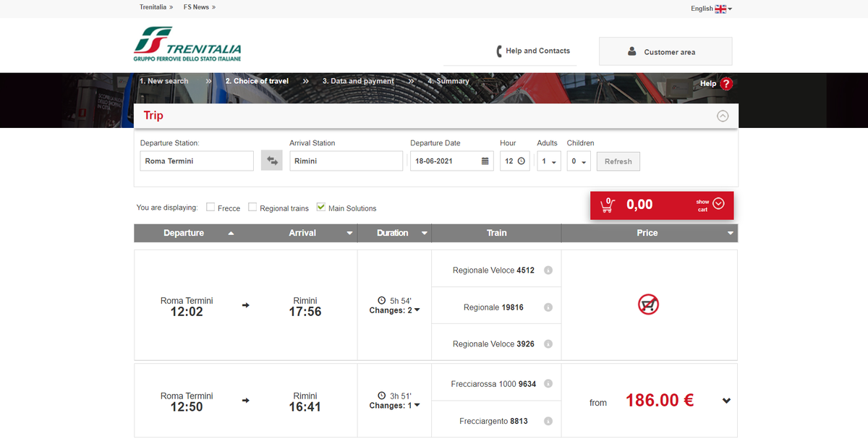Show info for Frecciargento 8813

pyautogui.click(x=548, y=421)
